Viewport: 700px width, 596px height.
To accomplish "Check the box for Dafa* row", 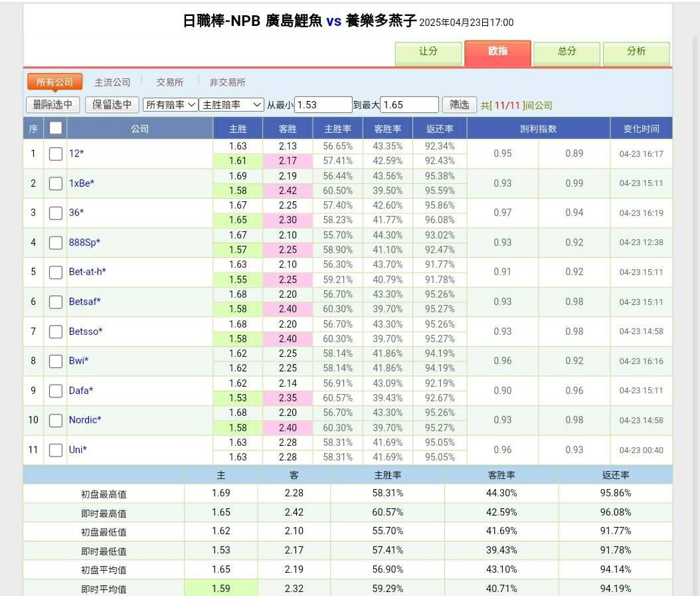I will click(55, 391).
